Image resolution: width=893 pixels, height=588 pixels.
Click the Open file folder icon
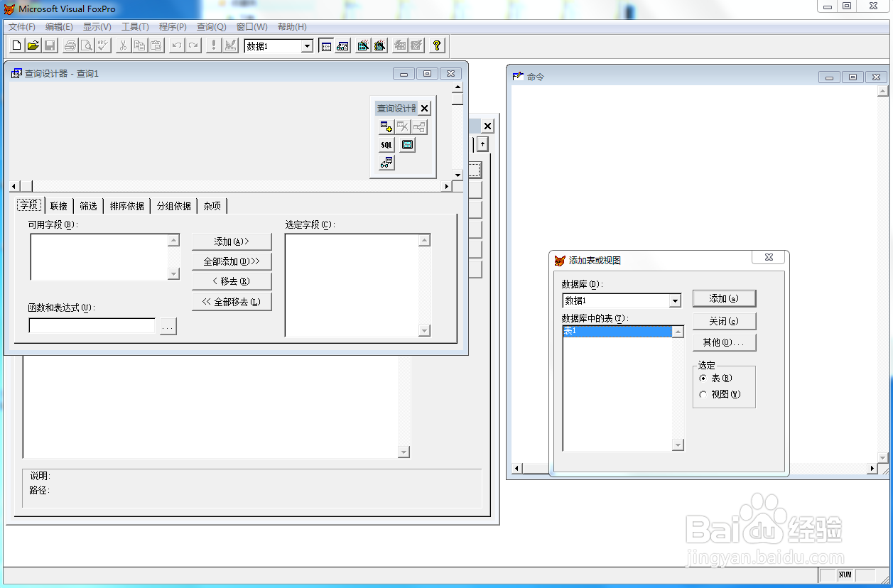click(33, 46)
